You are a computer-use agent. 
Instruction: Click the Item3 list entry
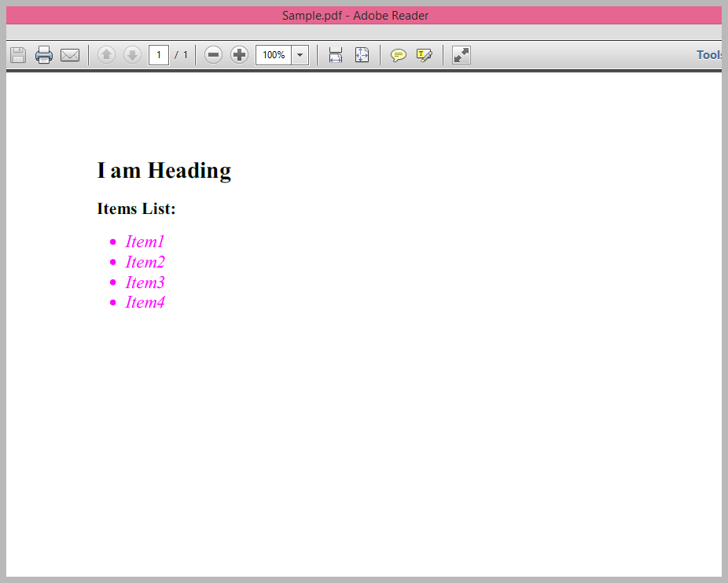pos(145,282)
